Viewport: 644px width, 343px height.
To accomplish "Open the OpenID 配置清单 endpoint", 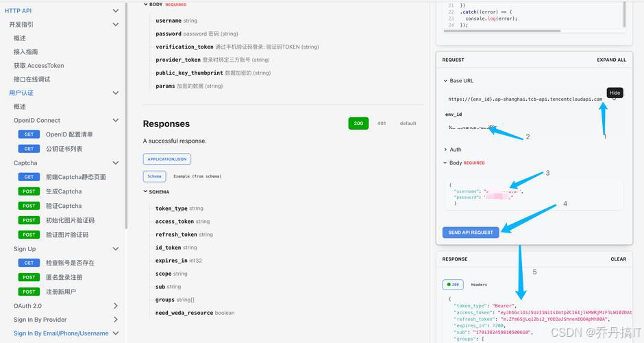I will coord(69,134).
